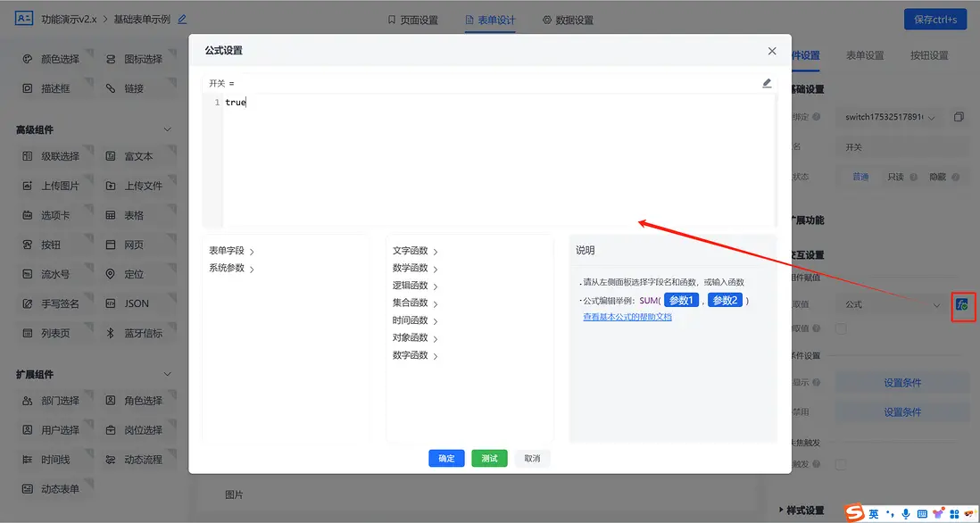
Task: Toggle 英 language mode in input toolbar
Action: [x=874, y=513]
